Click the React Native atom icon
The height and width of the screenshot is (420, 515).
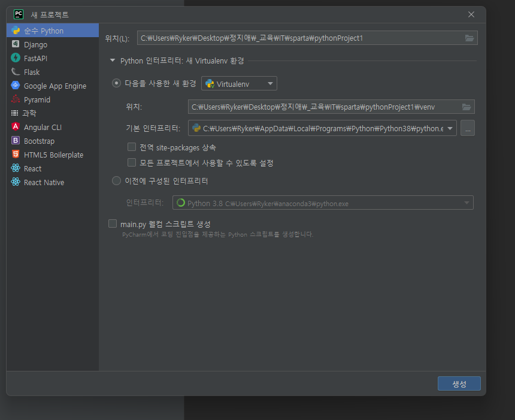(16, 182)
